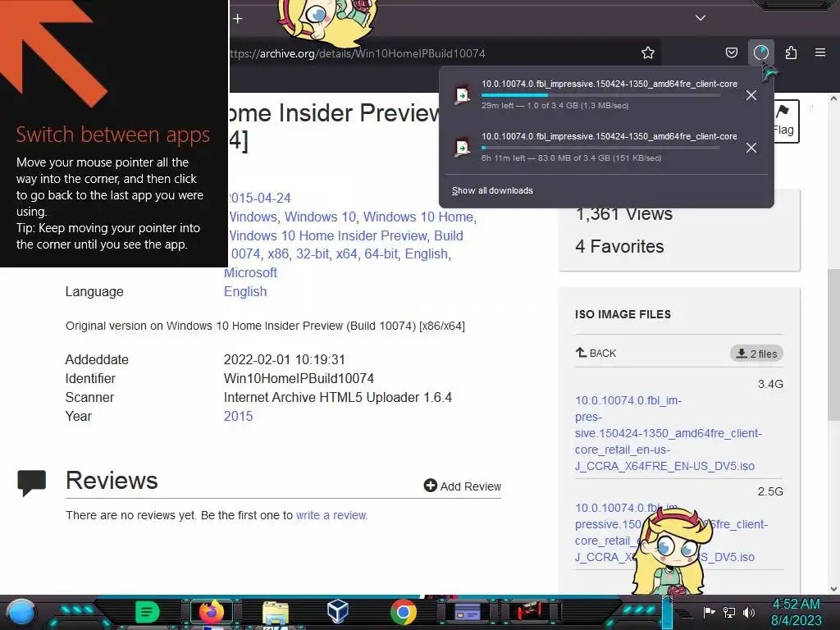Cancel the download with 29m left
Image resolution: width=840 pixels, height=630 pixels.
(x=751, y=95)
